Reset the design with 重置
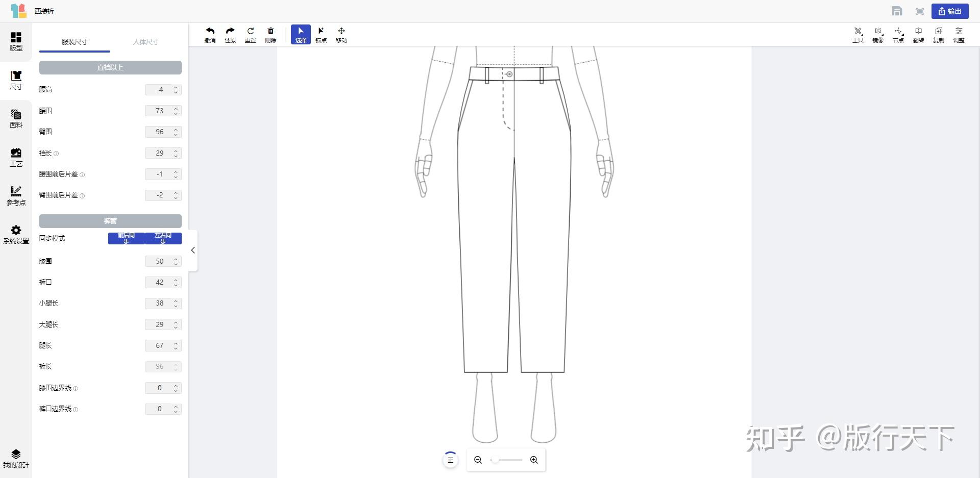This screenshot has height=478, width=980. (250, 35)
